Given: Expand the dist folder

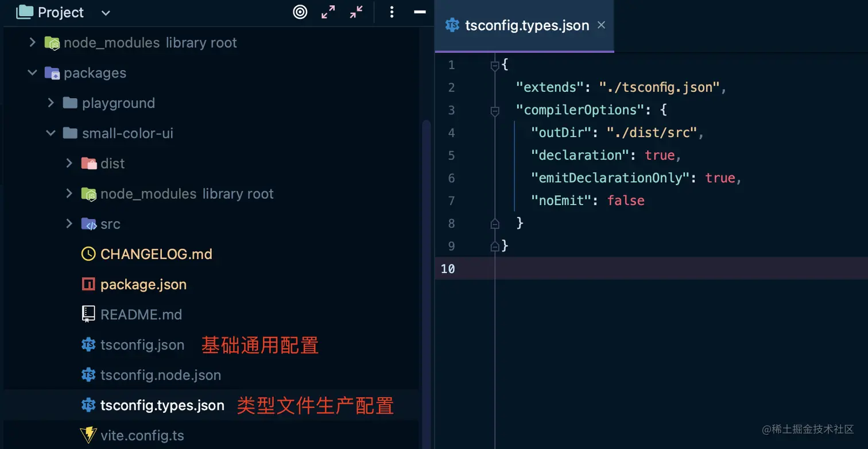Looking at the screenshot, I should (69, 163).
